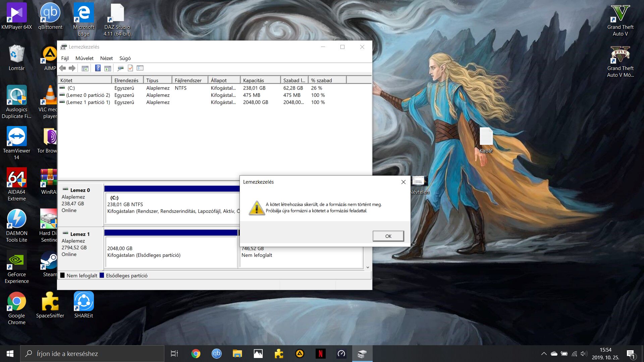Open Grand Theft Auto V desktop icon

[620, 20]
